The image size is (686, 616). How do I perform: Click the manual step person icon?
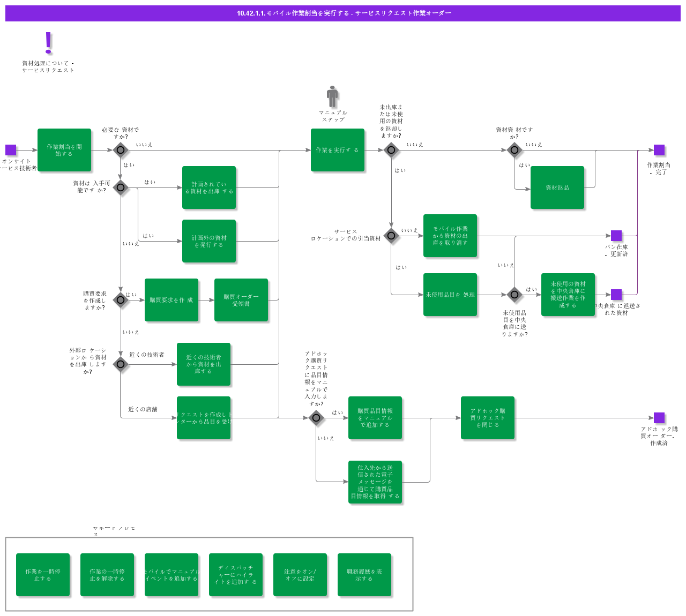coord(332,96)
